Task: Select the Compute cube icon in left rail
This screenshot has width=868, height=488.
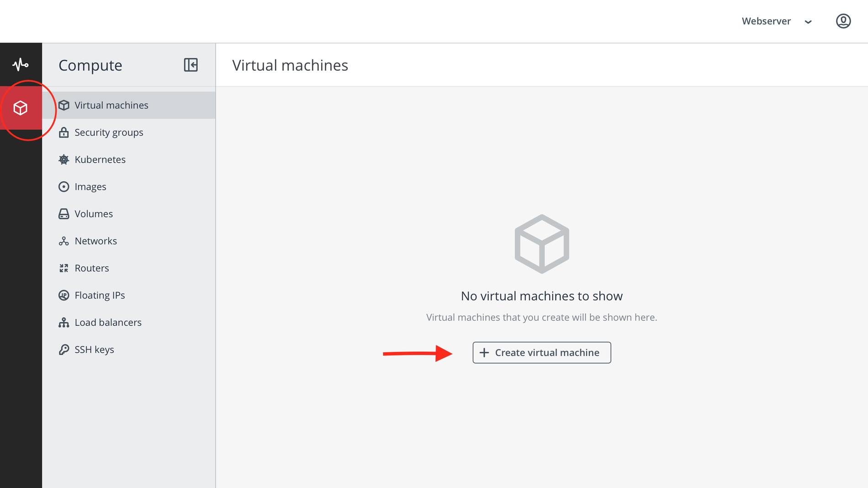Action: click(x=21, y=108)
